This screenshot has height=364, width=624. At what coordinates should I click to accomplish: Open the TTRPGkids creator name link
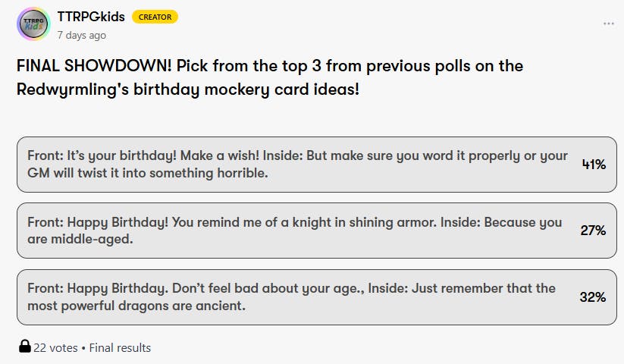tap(91, 17)
